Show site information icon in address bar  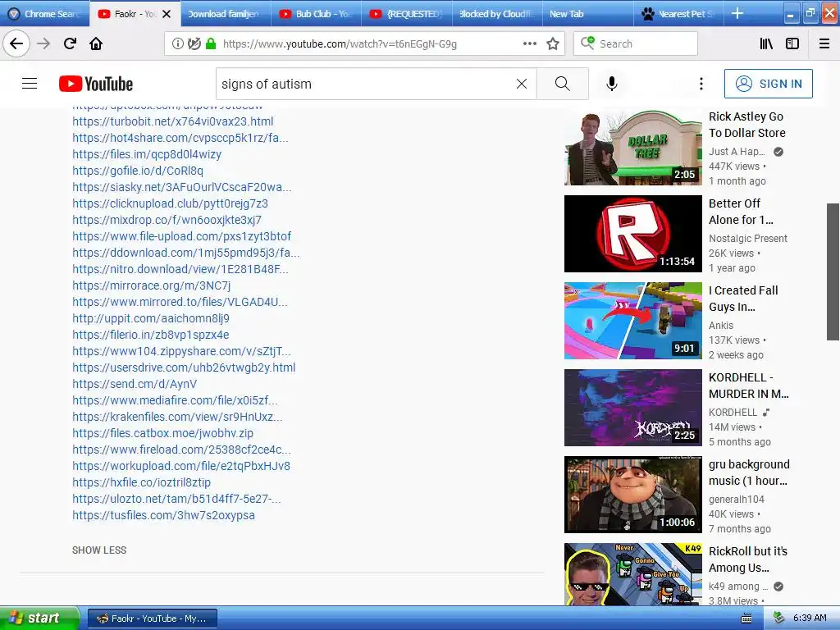click(x=177, y=43)
